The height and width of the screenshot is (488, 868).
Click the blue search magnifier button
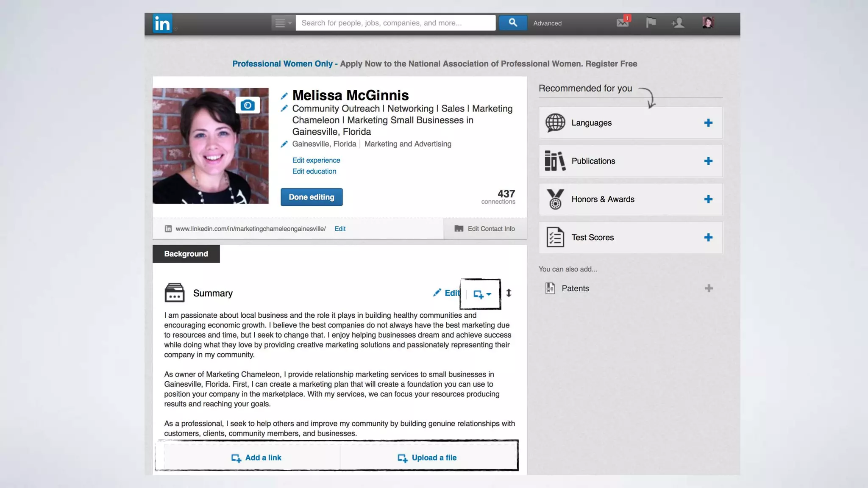click(513, 23)
